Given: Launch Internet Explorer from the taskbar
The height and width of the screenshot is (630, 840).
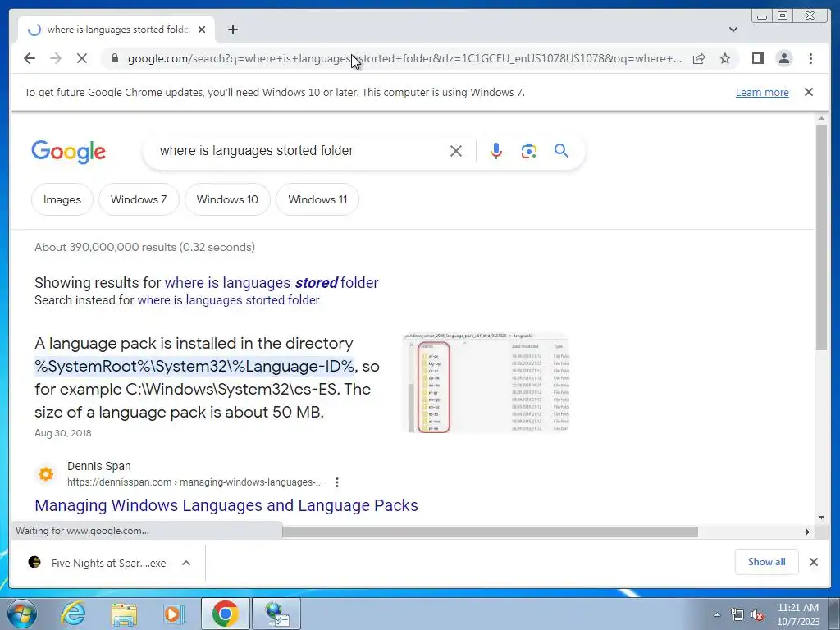Looking at the screenshot, I should (x=73, y=614).
